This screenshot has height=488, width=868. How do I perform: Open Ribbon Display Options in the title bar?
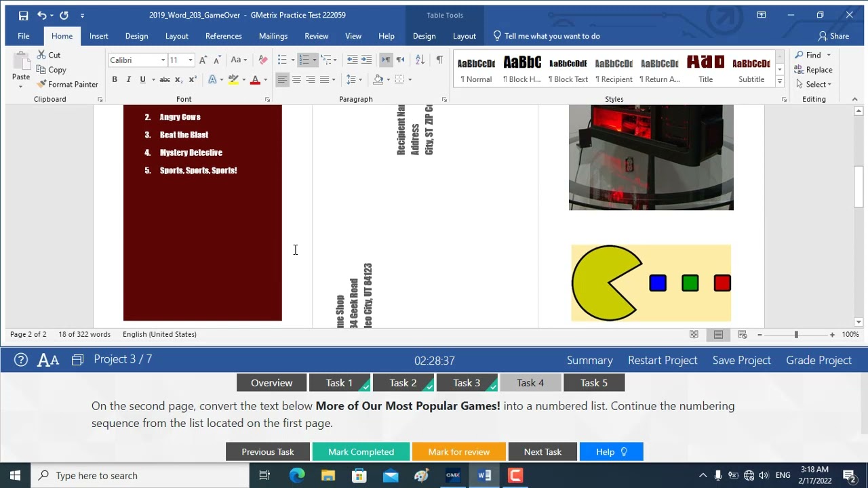(x=762, y=15)
